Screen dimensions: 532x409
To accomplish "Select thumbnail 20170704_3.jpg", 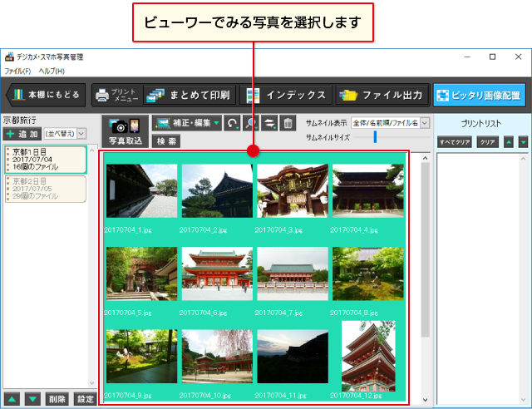I will [293, 190].
